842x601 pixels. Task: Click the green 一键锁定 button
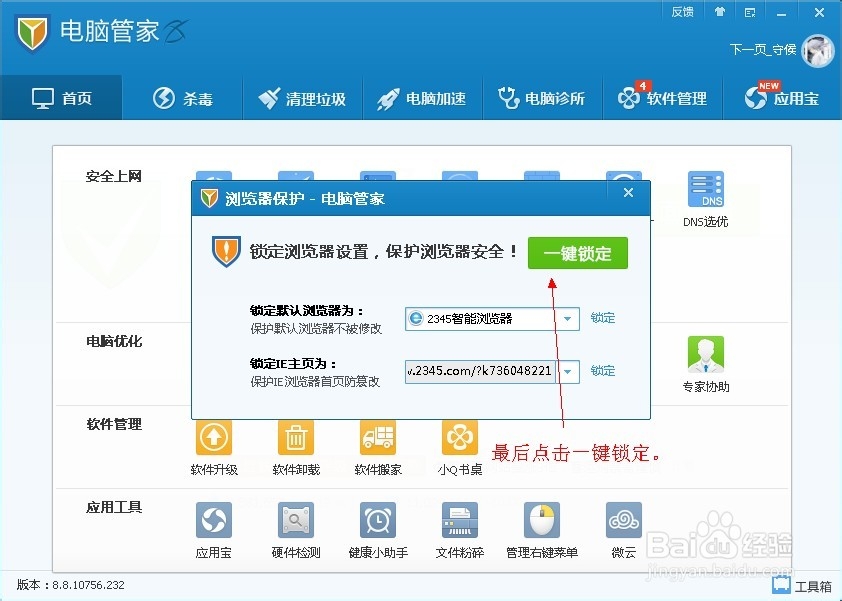(x=578, y=253)
